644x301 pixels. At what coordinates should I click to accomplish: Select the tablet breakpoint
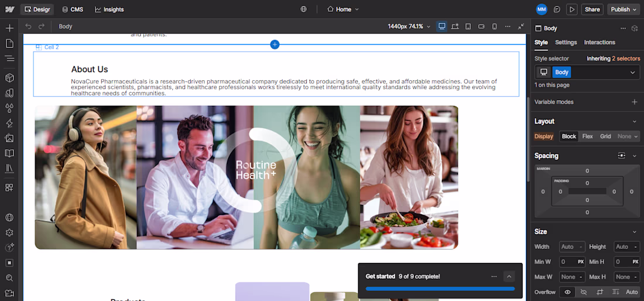[468, 26]
